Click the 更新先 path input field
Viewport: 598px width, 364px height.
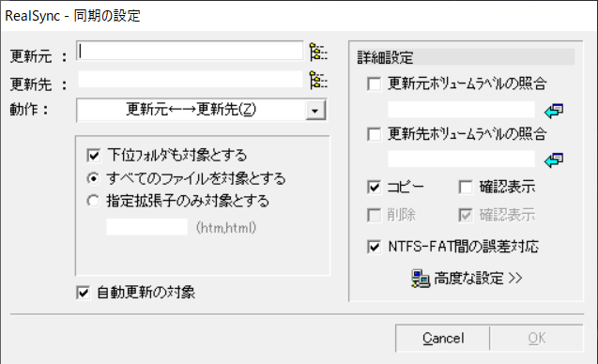point(190,80)
